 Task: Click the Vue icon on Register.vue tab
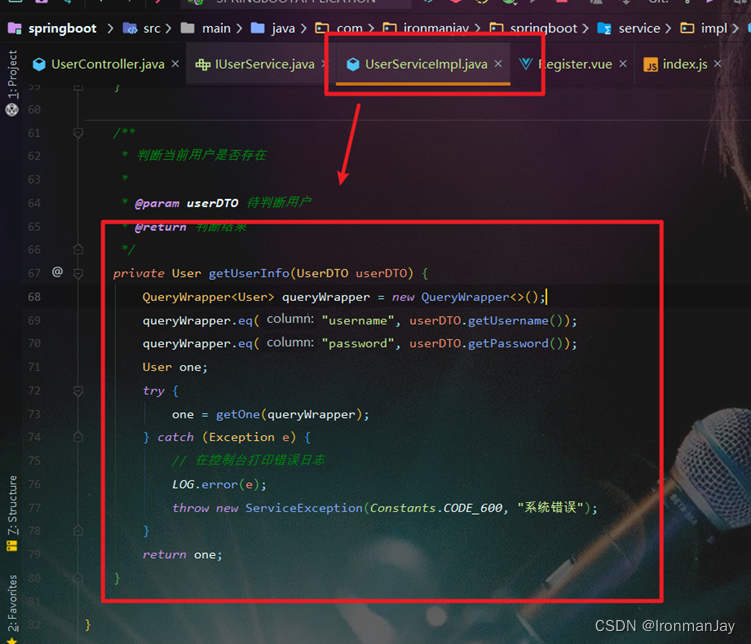click(x=526, y=64)
